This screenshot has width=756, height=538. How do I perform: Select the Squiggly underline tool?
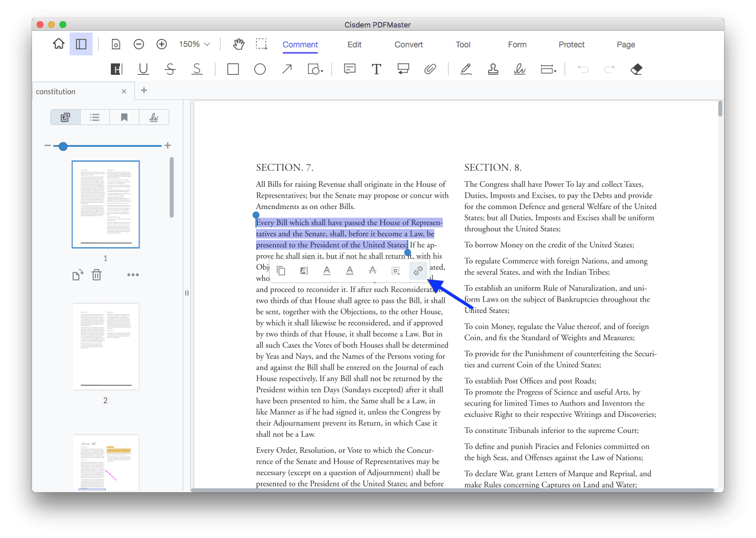197,69
